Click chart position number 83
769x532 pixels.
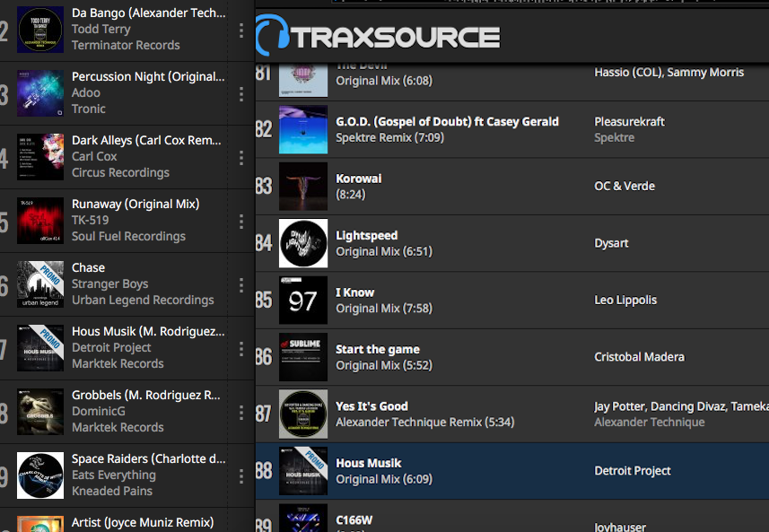pyautogui.click(x=264, y=187)
